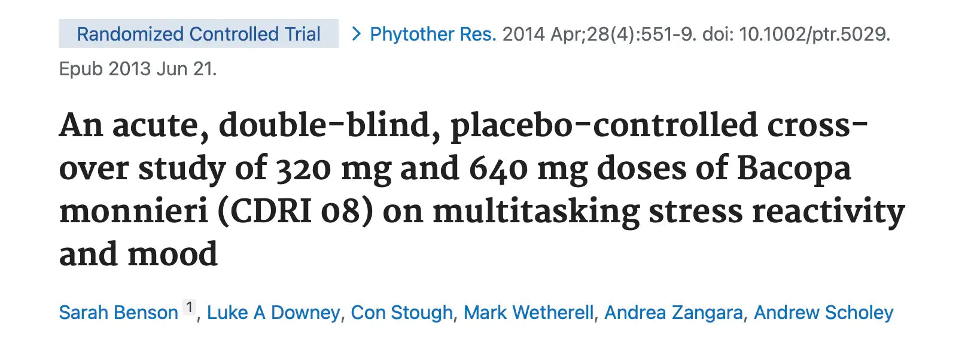This screenshot has width=980, height=337.
Task: Click the chevron icon before Phytother Res.
Action: pos(356,34)
